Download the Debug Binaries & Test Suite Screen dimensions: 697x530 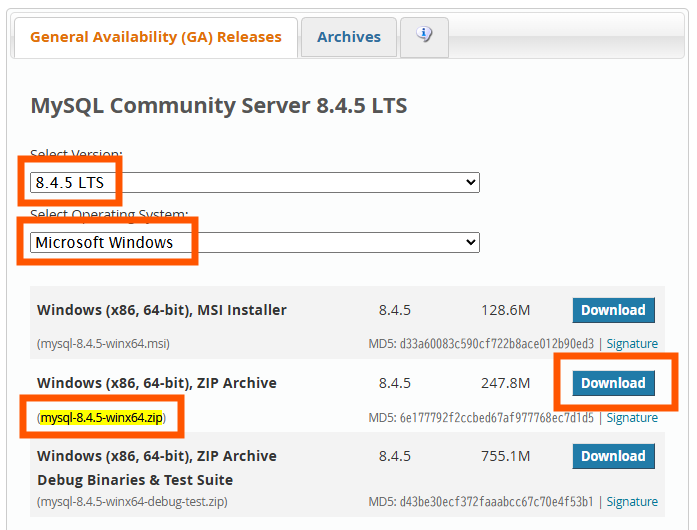[613, 456]
